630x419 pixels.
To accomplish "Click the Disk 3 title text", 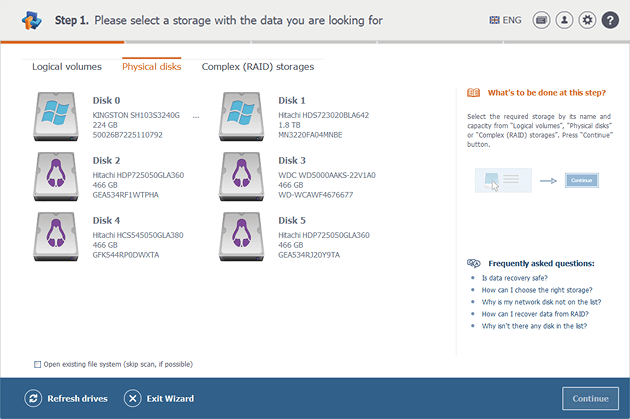I will tap(292, 160).
